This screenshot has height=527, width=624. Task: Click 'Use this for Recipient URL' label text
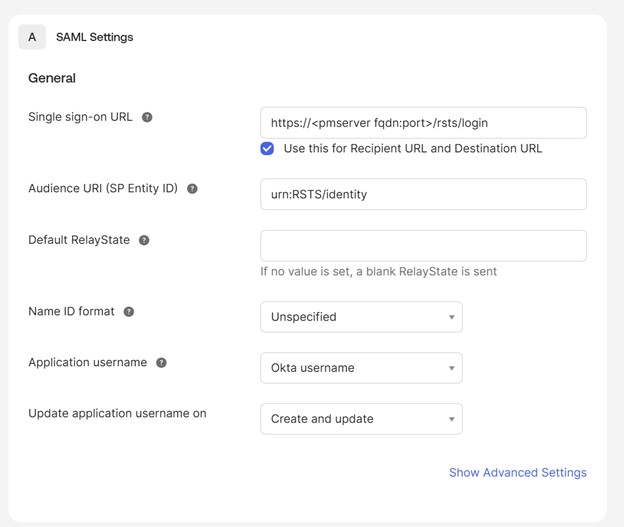pyautogui.click(x=412, y=149)
